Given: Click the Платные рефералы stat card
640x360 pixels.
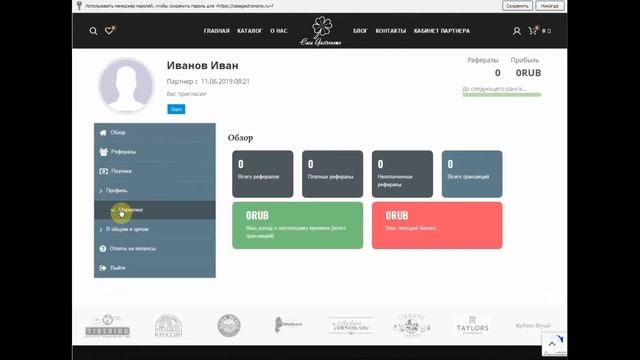Looking at the screenshot, I should coord(332,174).
